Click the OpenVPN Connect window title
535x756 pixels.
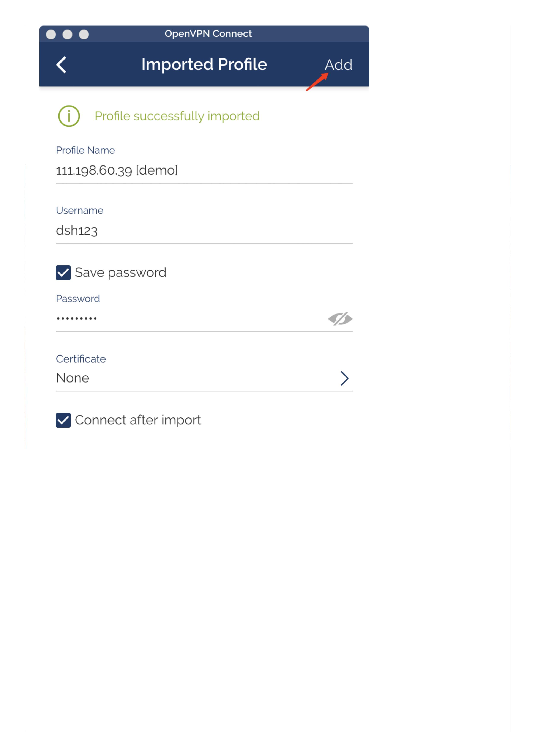click(208, 34)
